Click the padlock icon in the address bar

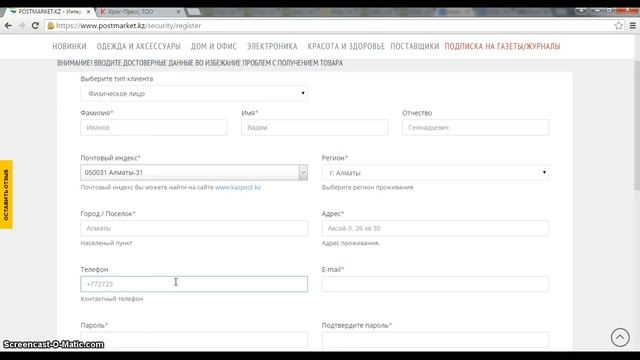click(x=51, y=26)
